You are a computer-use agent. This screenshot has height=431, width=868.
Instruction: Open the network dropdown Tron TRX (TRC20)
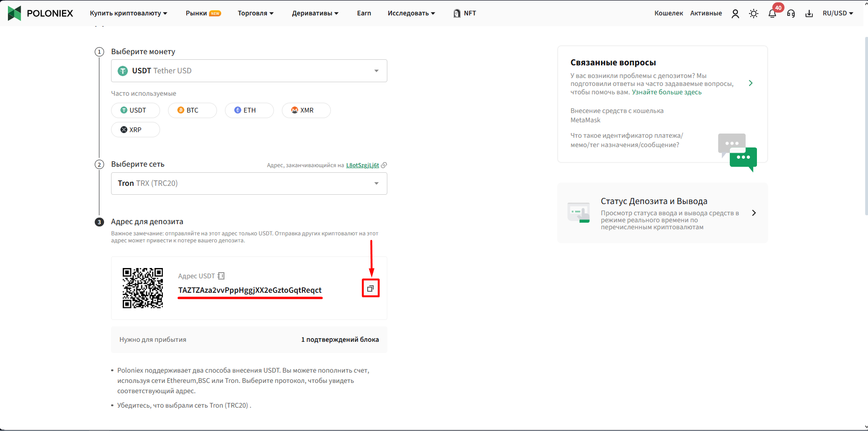tap(249, 184)
